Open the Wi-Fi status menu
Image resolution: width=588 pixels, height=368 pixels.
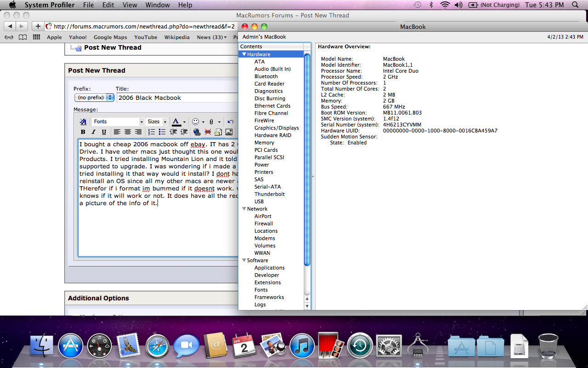point(445,5)
